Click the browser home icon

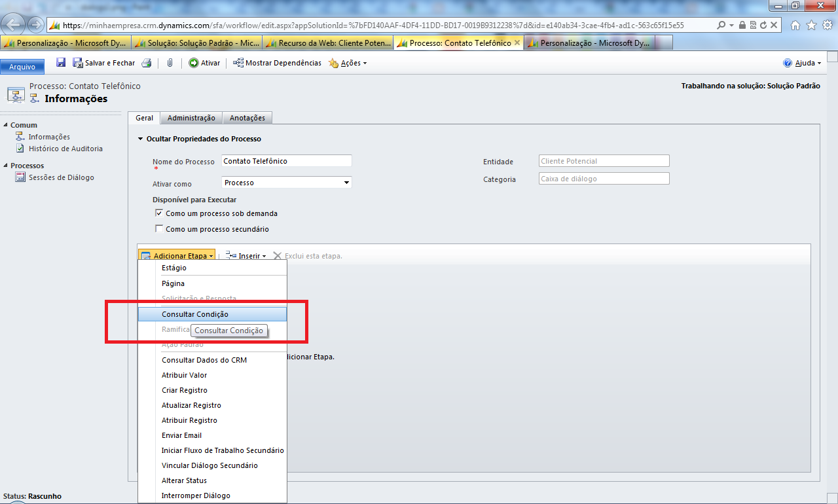pos(795,25)
